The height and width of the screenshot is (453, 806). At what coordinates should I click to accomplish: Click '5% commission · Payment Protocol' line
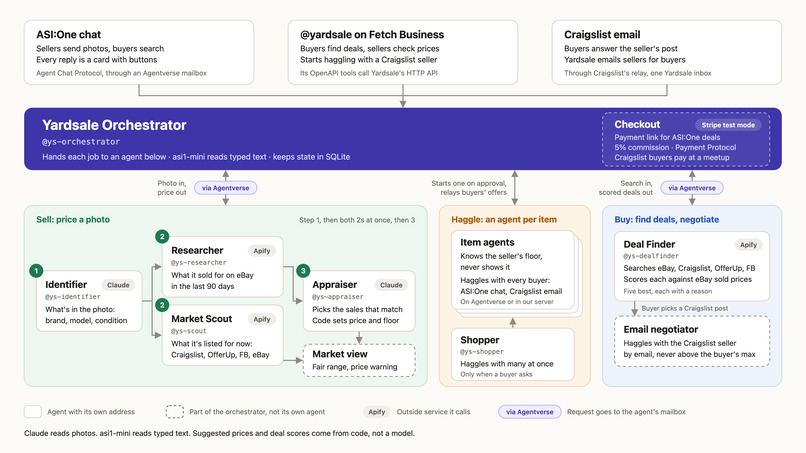pos(675,147)
